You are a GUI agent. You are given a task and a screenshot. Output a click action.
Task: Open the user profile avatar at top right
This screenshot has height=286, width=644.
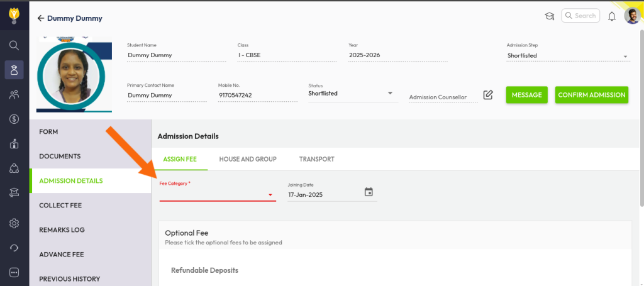(631, 16)
